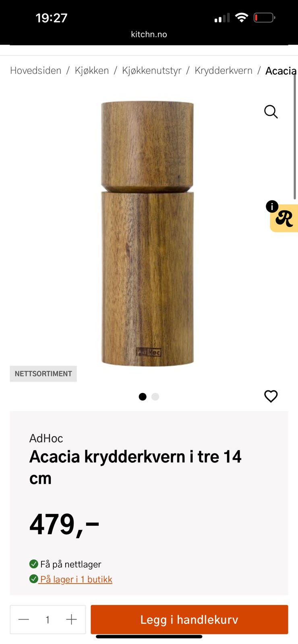
Task: Tap the black info circle icon
Action: pyautogui.click(x=272, y=206)
